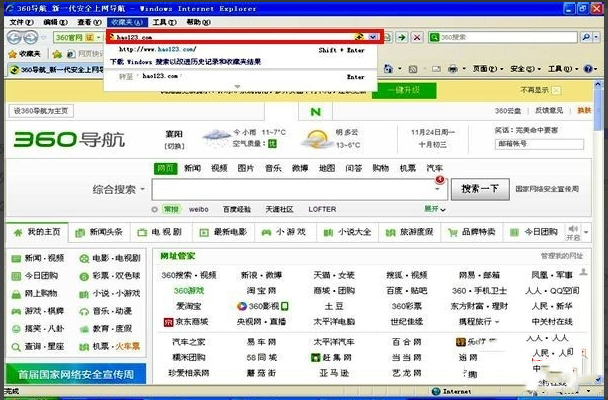Expand the 展开 frequent sites section
The image size is (608, 400).
(x=435, y=209)
